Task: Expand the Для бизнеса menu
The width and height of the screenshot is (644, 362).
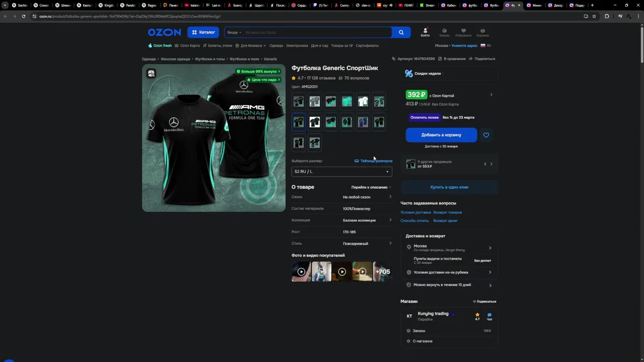Action: (251, 46)
